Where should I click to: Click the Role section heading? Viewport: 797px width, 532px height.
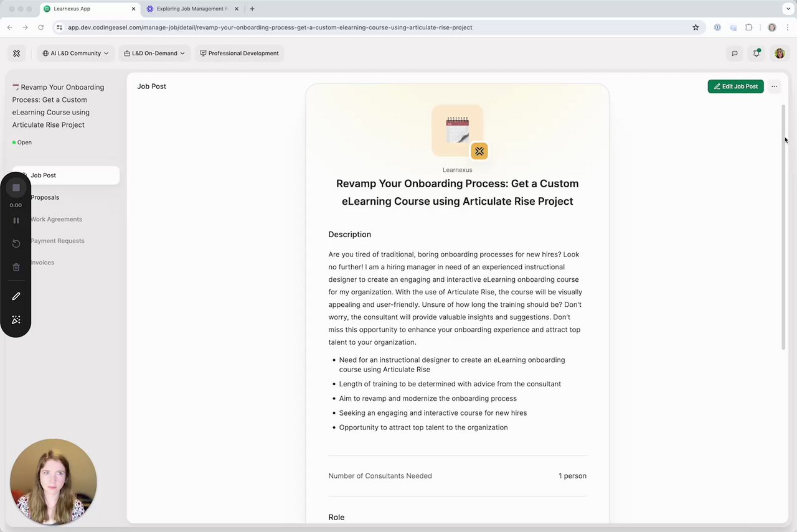[336, 517]
